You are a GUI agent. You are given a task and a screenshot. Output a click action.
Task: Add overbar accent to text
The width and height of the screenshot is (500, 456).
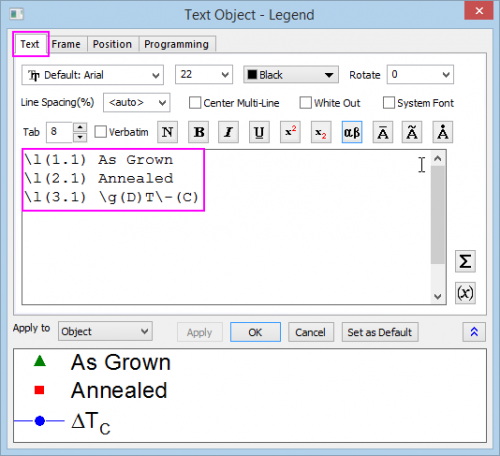383,132
